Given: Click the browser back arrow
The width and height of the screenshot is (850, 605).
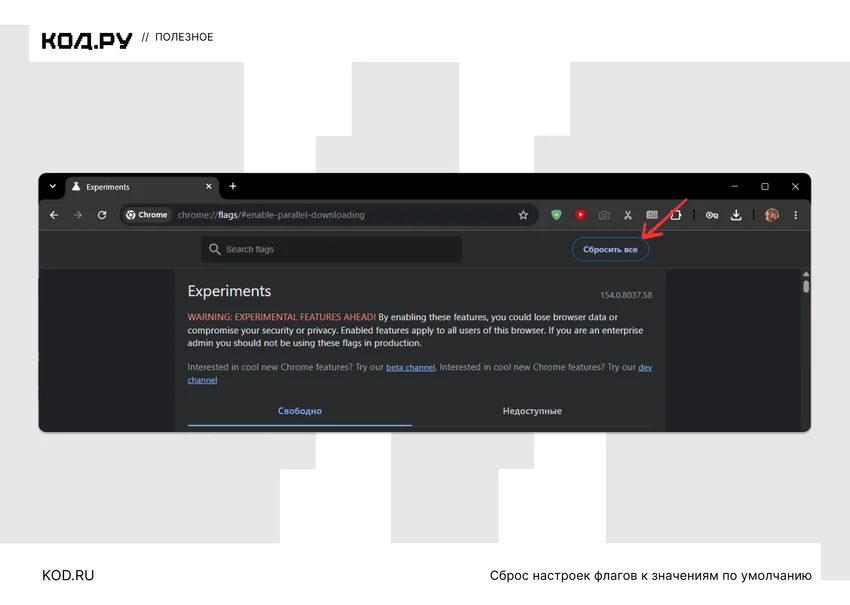Looking at the screenshot, I should 54,215.
